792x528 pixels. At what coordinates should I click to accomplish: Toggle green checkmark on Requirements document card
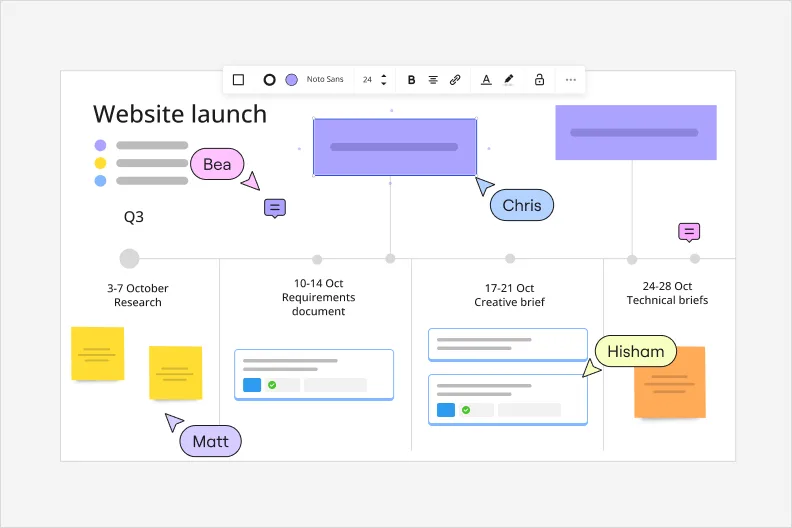(x=272, y=385)
